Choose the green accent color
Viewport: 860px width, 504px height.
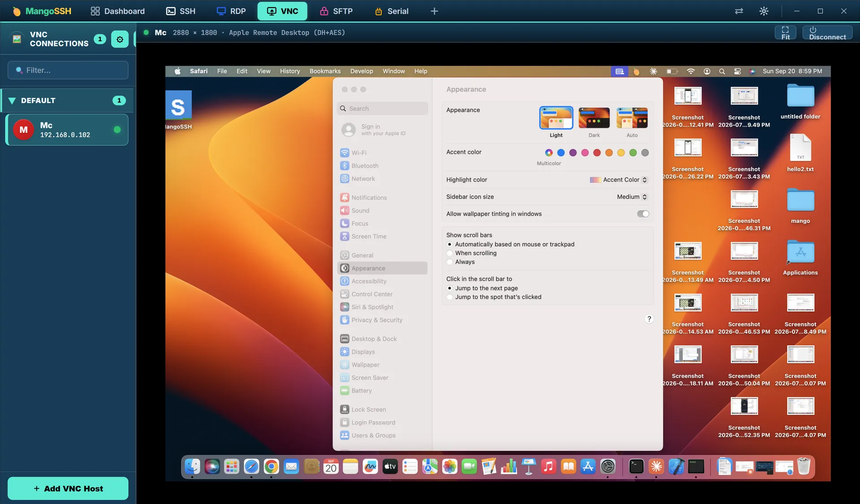click(x=633, y=153)
